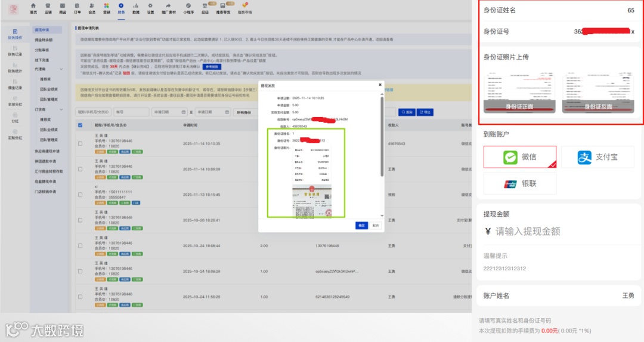
Task: Tick the checkbox for the 2025-10-28 18:26:41 row
Action: pyautogui.click(x=80, y=220)
